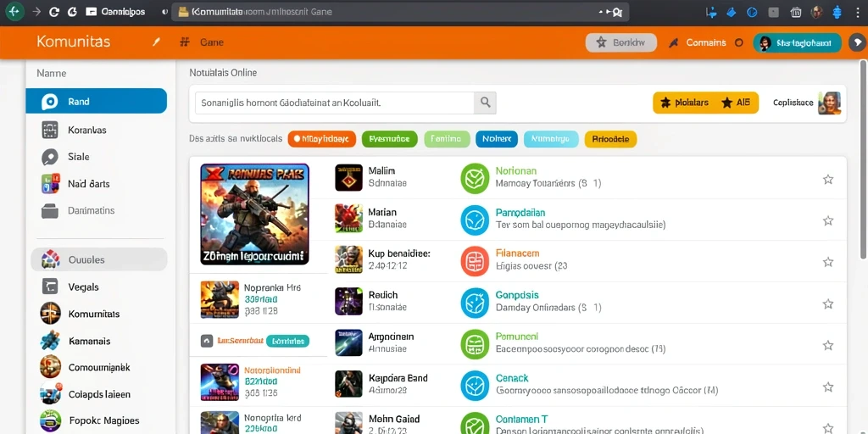Click the Comoumianek avatar icon
This screenshot has height=434, width=868.
(x=50, y=366)
